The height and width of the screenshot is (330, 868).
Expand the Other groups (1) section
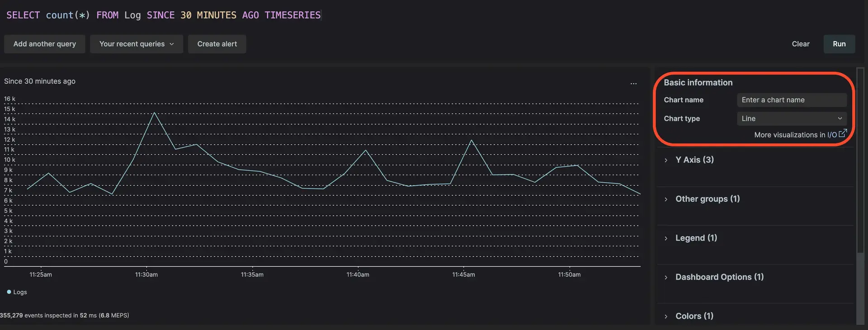click(707, 199)
